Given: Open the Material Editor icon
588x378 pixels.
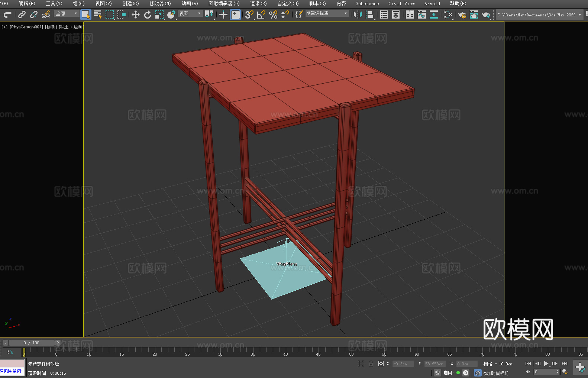Looking at the screenshot, I should tap(448, 14).
